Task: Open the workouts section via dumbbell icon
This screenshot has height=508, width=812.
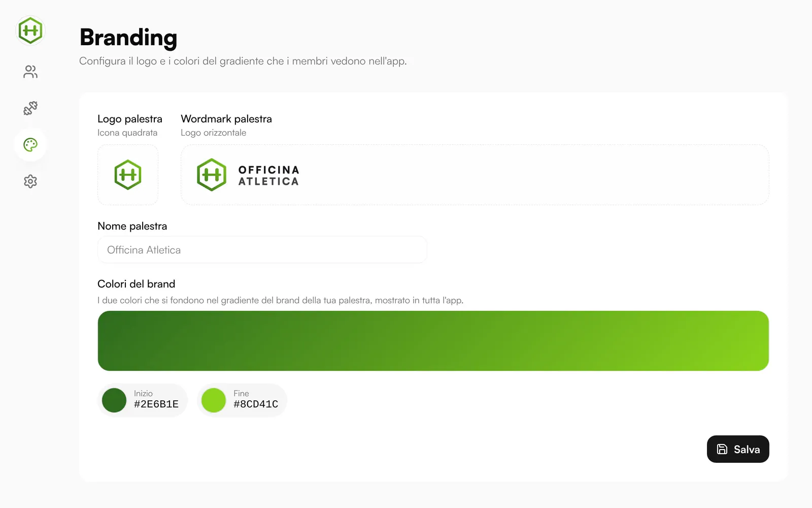Action: tap(30, 108)
